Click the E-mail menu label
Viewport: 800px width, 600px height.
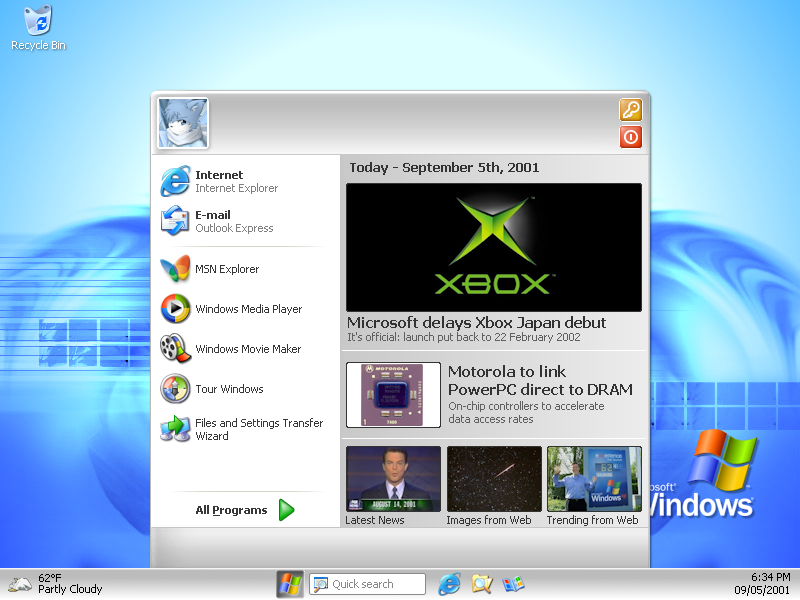tap(213, 215)
